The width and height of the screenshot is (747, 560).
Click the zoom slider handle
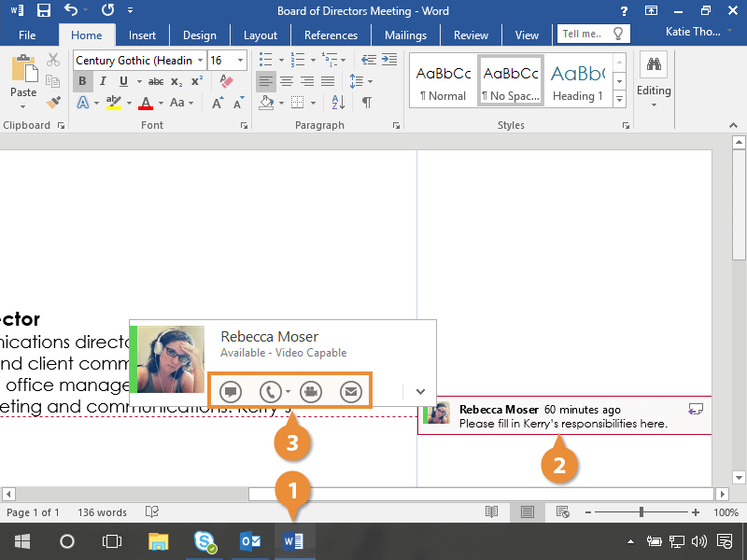point(641,512)
